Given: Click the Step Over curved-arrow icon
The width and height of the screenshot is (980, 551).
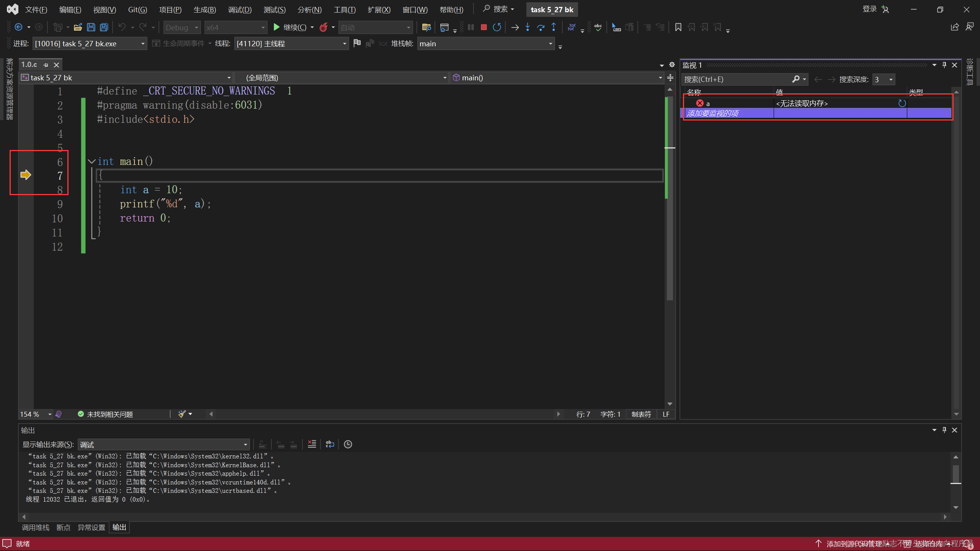Looking at the screenshot, I should coord(541,27).
